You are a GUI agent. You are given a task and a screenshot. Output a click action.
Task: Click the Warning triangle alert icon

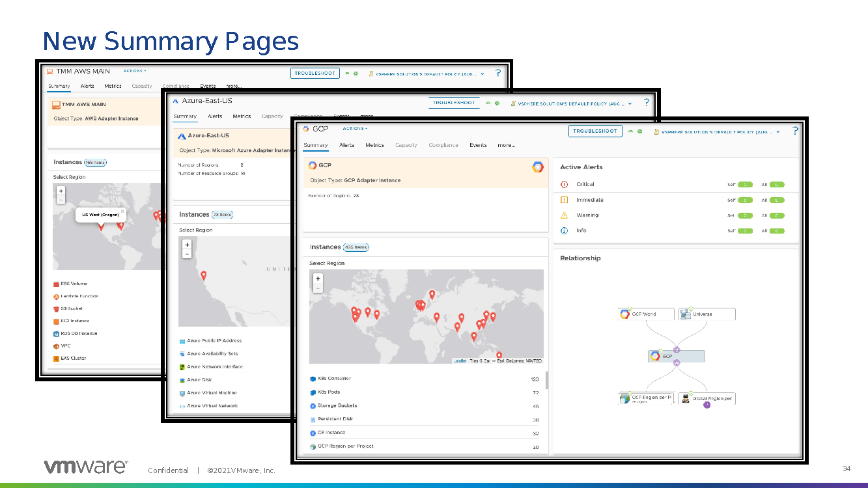tap(564, 215)
